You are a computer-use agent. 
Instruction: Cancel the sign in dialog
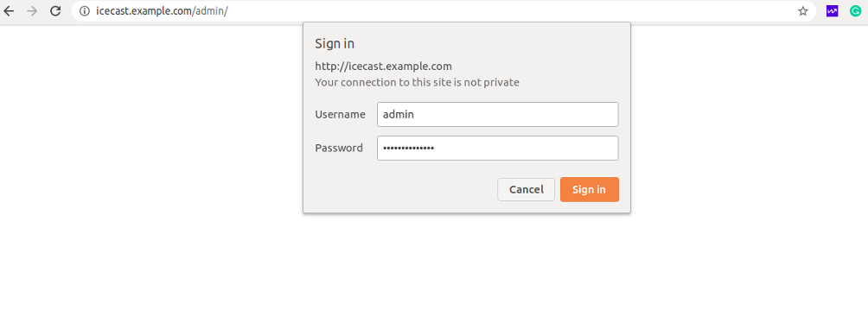[x=526, y=189]
